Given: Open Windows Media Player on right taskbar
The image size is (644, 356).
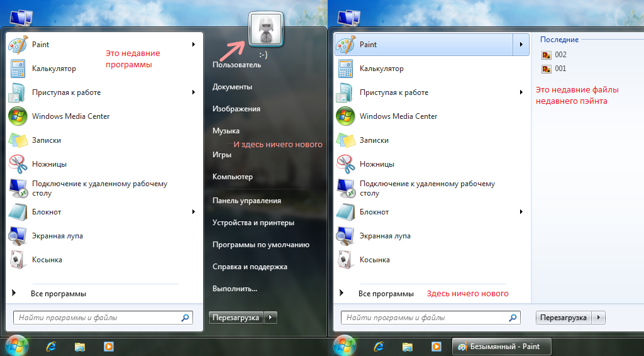Looking at the screenshot, I should [436, 347].
